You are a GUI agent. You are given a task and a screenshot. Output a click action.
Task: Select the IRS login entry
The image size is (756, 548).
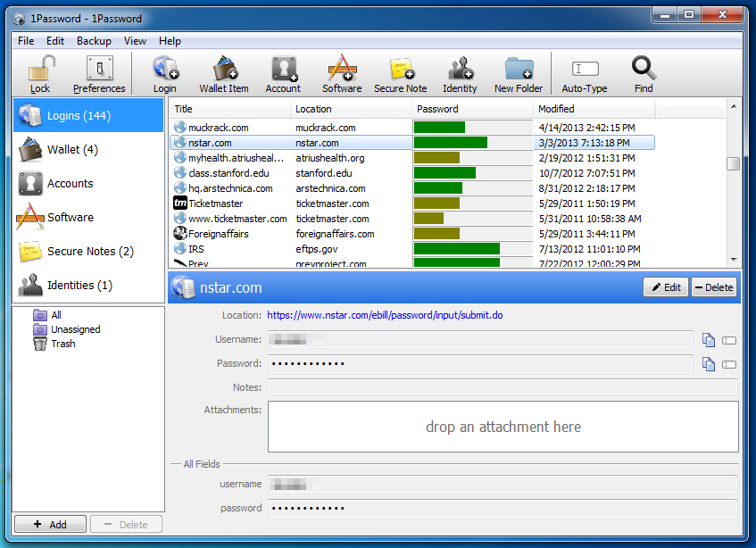coord(412,249)
